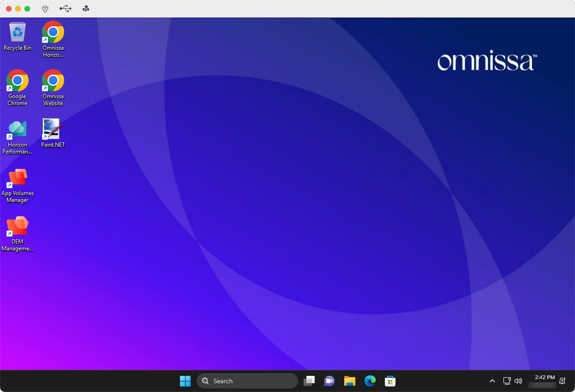575x392 pixels.
Task: Click the taskbar Search box
Action: tap(247, 381)
